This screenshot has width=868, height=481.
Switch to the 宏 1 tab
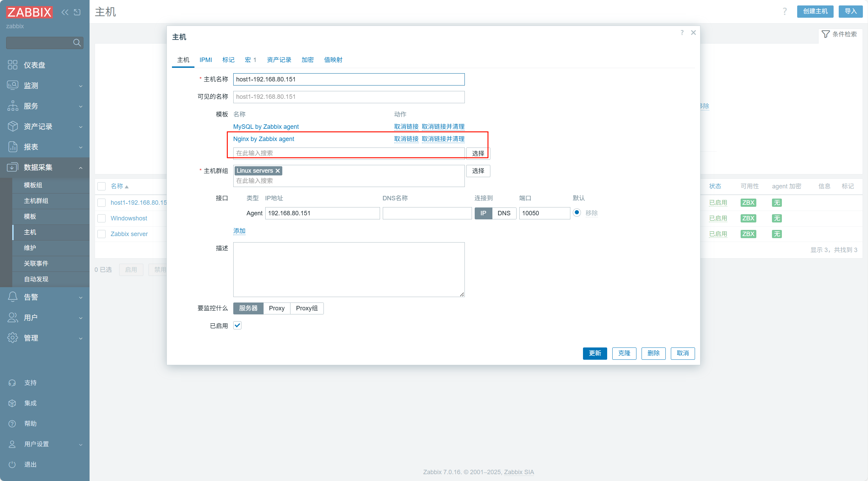[250, 60]
